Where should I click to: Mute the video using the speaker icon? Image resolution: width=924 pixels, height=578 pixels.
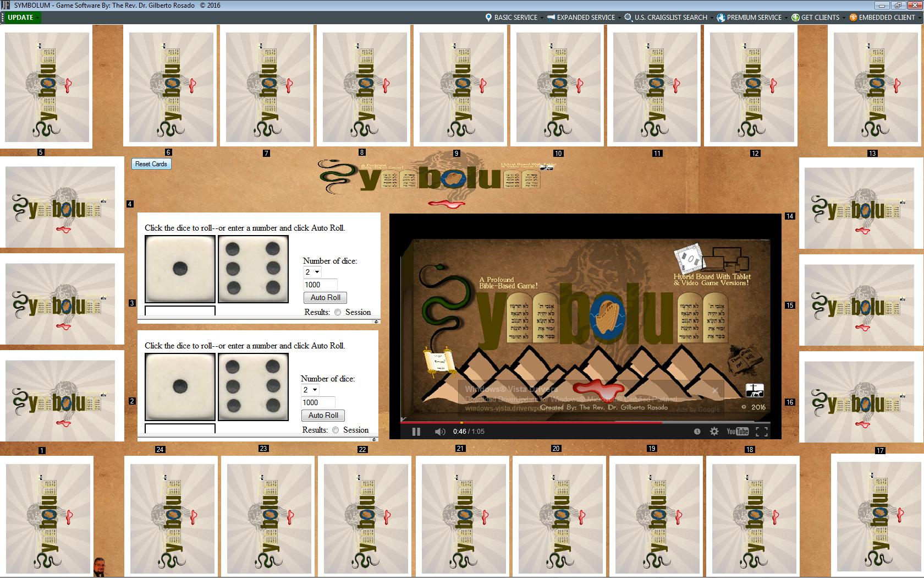439,432
